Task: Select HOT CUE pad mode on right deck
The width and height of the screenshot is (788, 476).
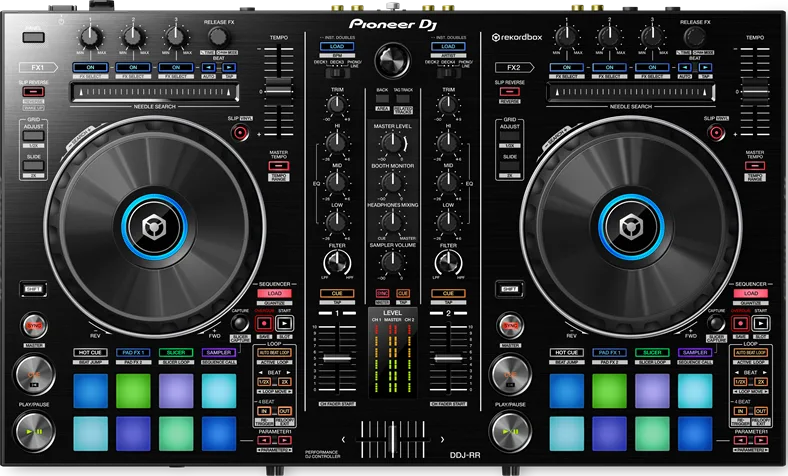Action: (x=566, y=353)
